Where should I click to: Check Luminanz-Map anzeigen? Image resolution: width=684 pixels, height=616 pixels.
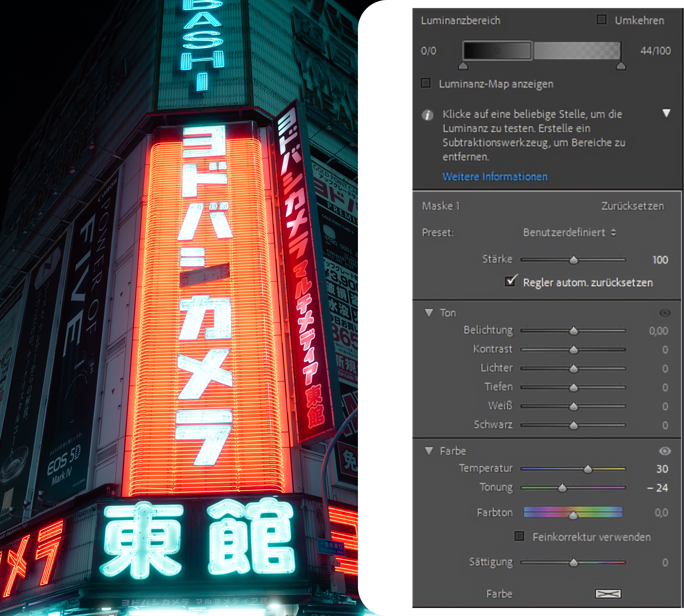pos(425,83)
